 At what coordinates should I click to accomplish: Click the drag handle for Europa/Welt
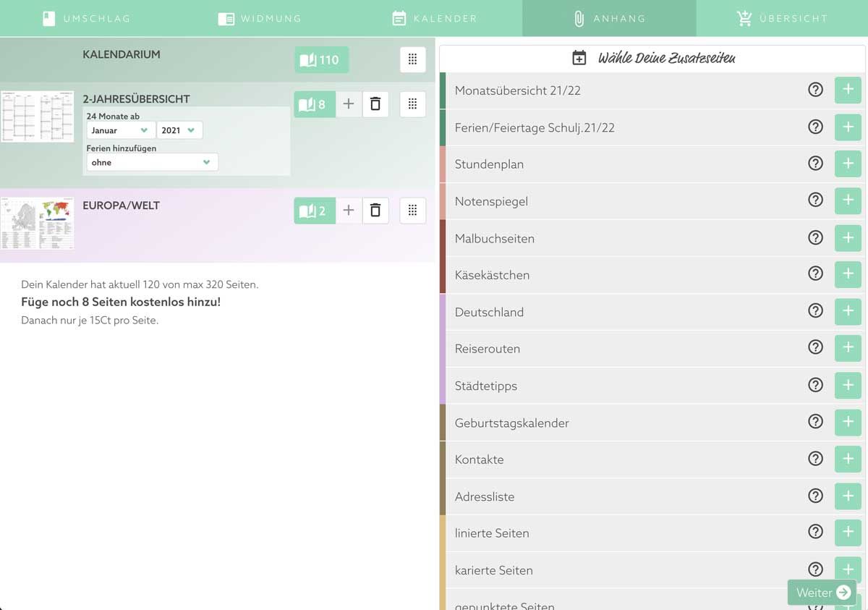[x=412, y=211]
